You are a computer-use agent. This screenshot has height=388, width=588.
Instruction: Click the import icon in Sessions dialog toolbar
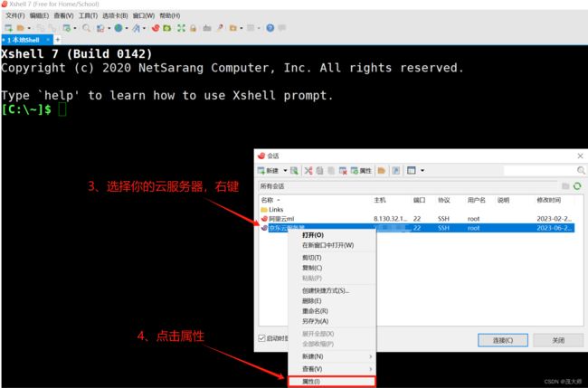coord(396,171)
